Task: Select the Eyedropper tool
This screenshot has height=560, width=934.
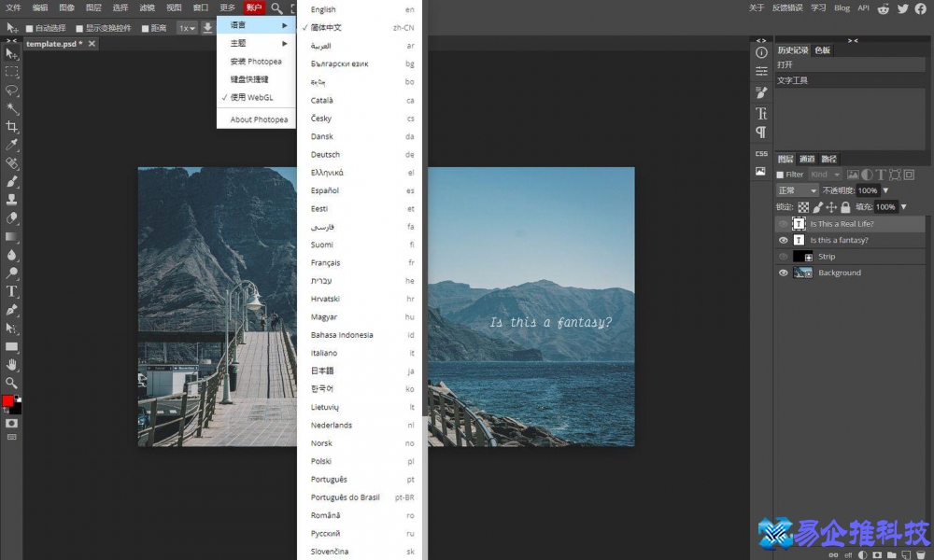Action: pyautogui.click(x=12, y=145)
